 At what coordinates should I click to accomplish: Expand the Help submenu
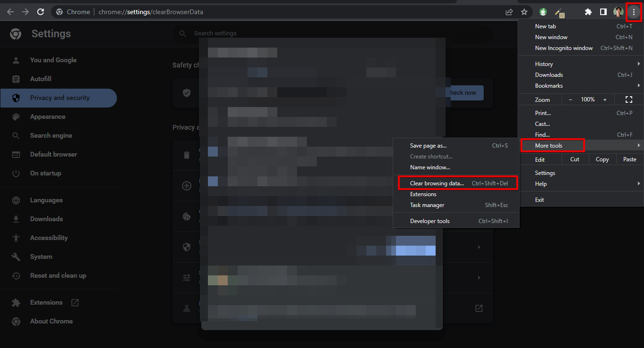click(x=581, y=184)
